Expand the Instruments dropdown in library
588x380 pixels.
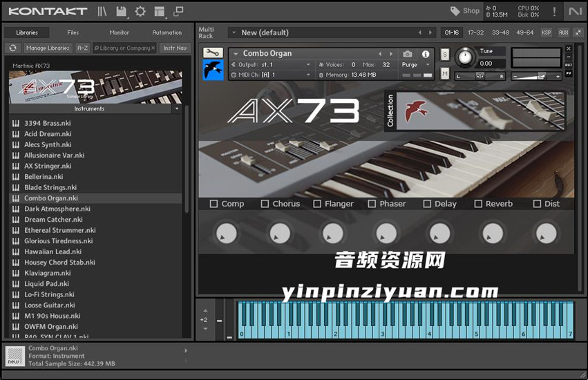[176, 108]
